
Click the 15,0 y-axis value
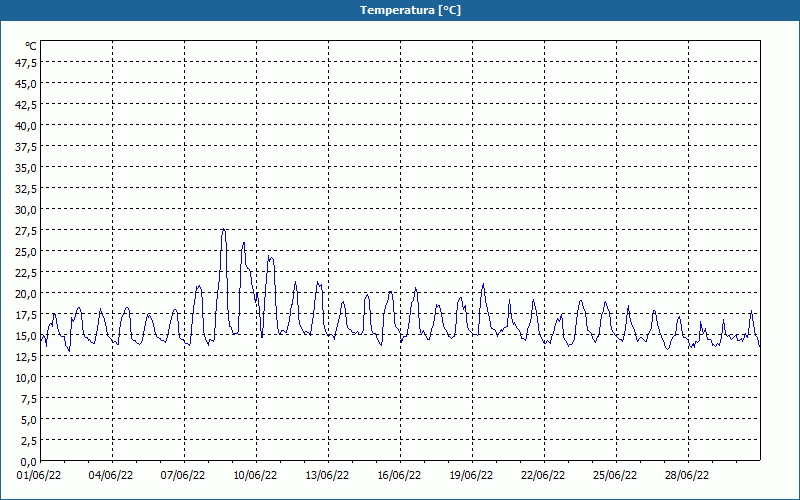point(26,336)
